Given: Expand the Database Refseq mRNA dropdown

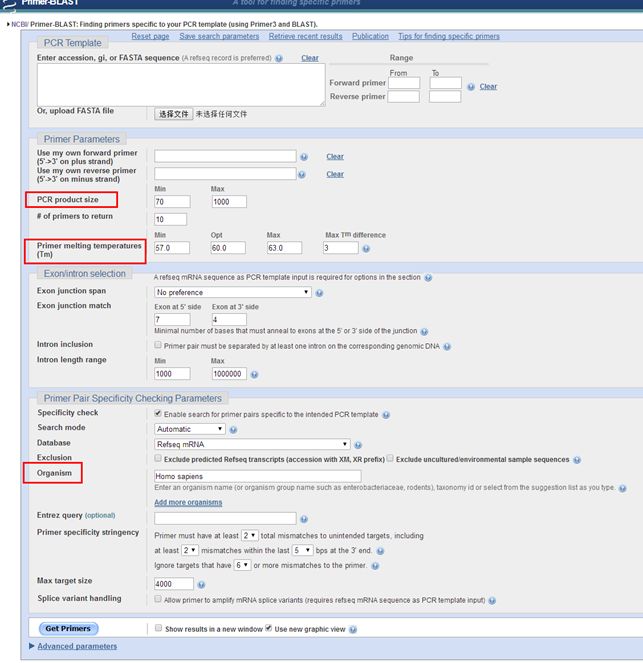Looking at the screenshot, I should pos(252,443).
